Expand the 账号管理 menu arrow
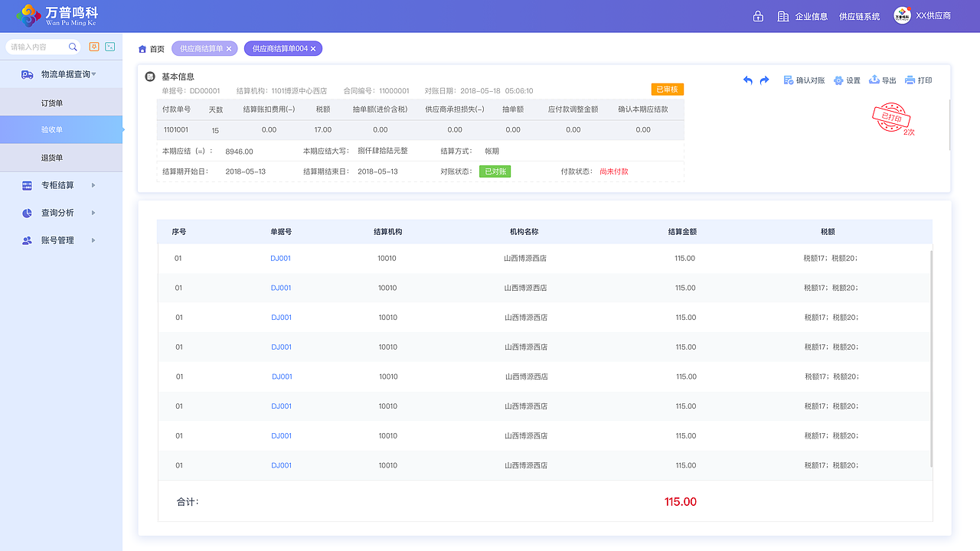 tap(93, 240)
